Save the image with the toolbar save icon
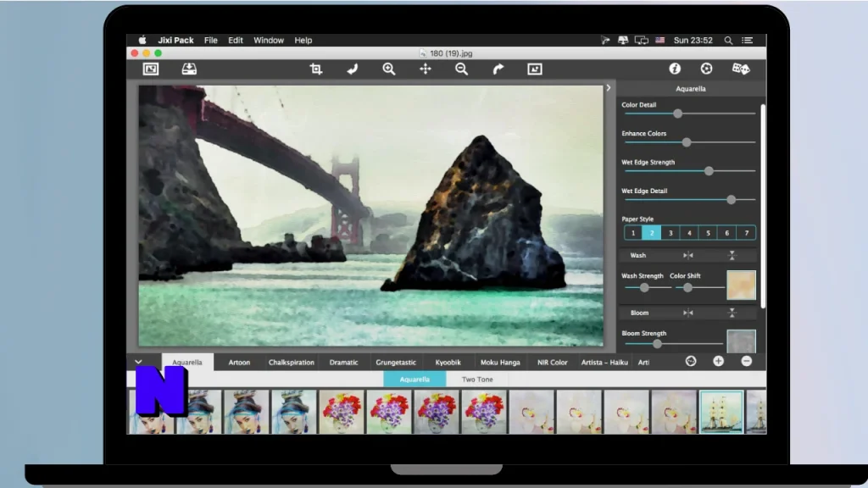The width and height of the screenshot is (868, 488). click(x=189, y=69)
